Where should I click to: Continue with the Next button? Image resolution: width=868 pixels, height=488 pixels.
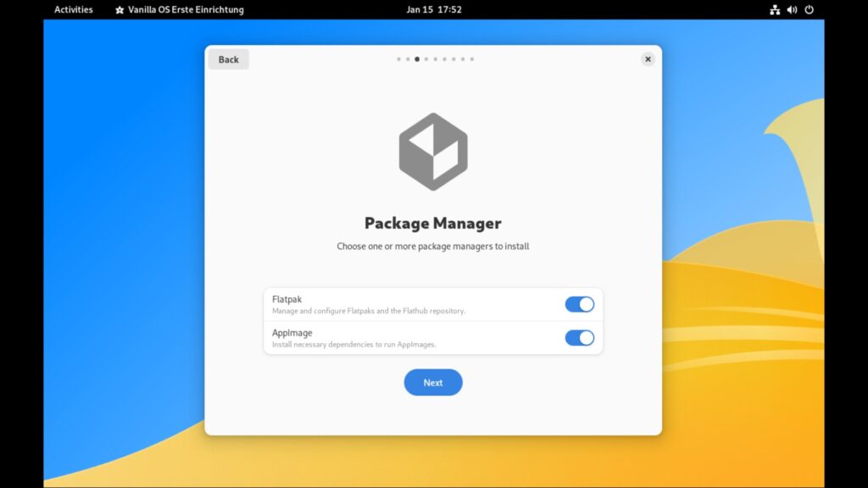pyautogui.click(x=433, y=382)
